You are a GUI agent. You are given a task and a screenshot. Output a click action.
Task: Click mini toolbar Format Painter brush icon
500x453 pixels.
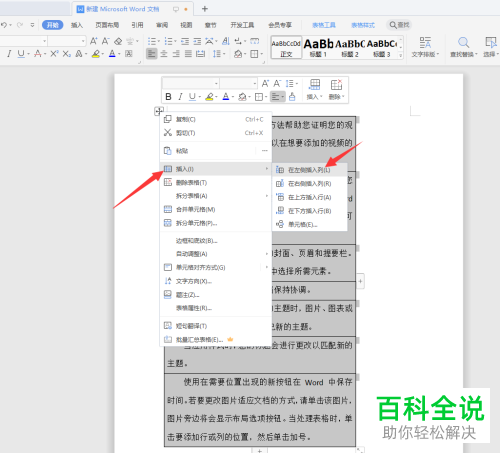292,97
